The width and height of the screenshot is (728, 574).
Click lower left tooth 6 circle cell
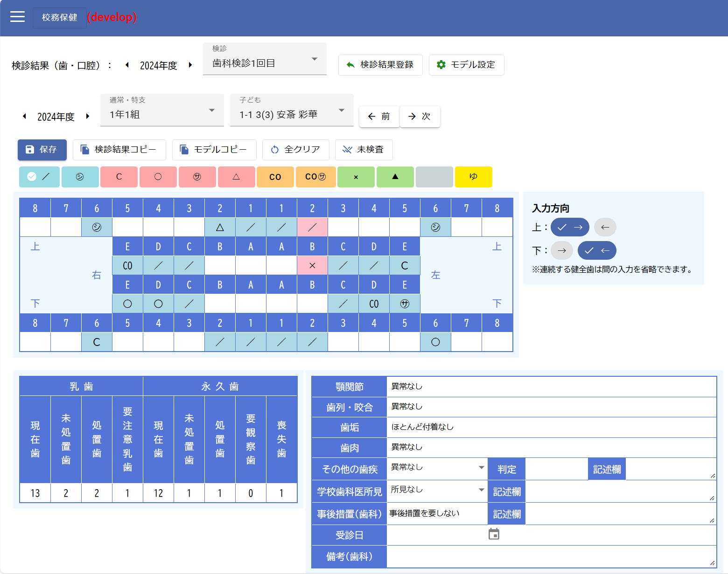(435, 342)
